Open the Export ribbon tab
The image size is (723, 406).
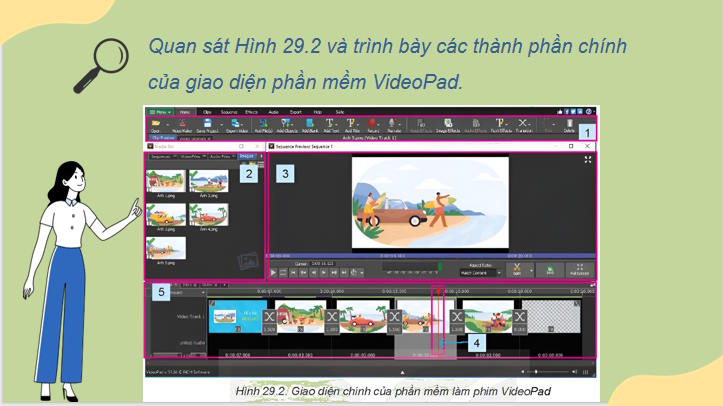pyautogui.click(x=296, y=112)
